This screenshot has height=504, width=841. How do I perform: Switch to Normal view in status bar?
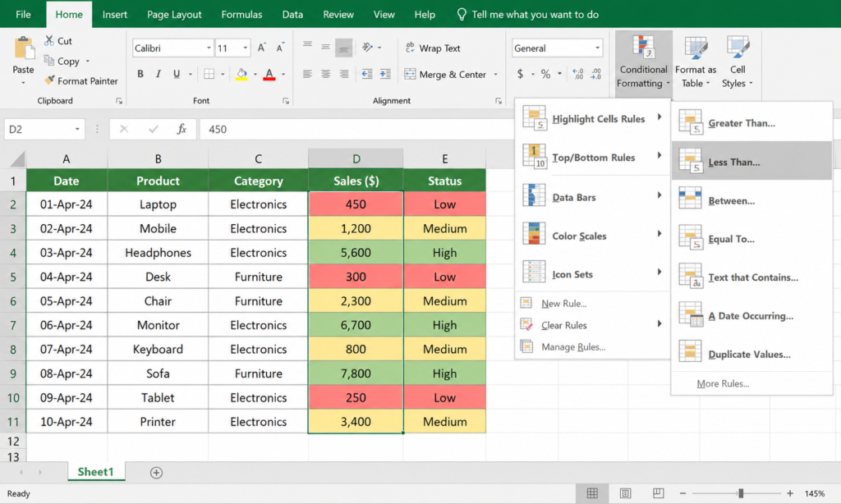[592, 493]
